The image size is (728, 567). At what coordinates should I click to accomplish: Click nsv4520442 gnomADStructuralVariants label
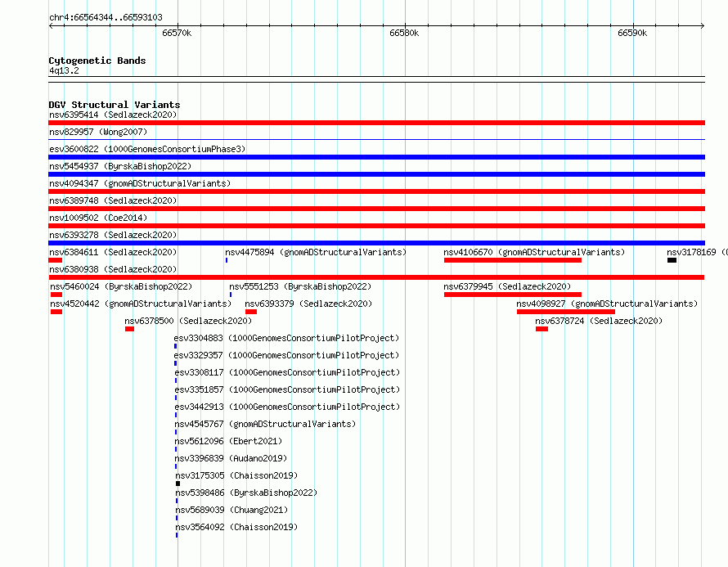point(141,304)
